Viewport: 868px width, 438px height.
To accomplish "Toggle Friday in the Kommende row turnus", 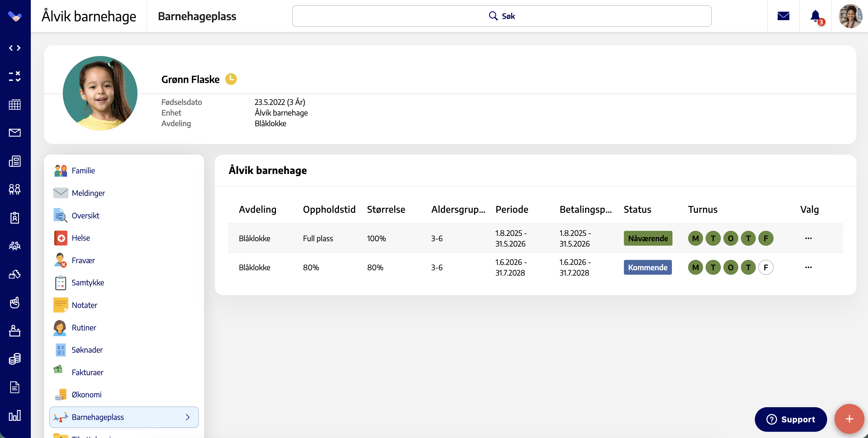I will point(765,267).
